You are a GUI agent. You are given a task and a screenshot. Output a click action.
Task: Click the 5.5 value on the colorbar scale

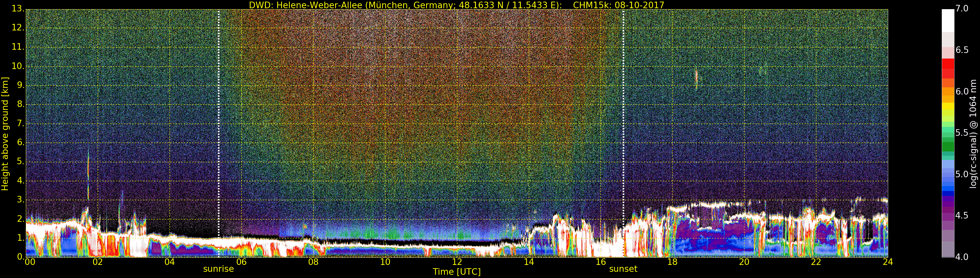962,133
